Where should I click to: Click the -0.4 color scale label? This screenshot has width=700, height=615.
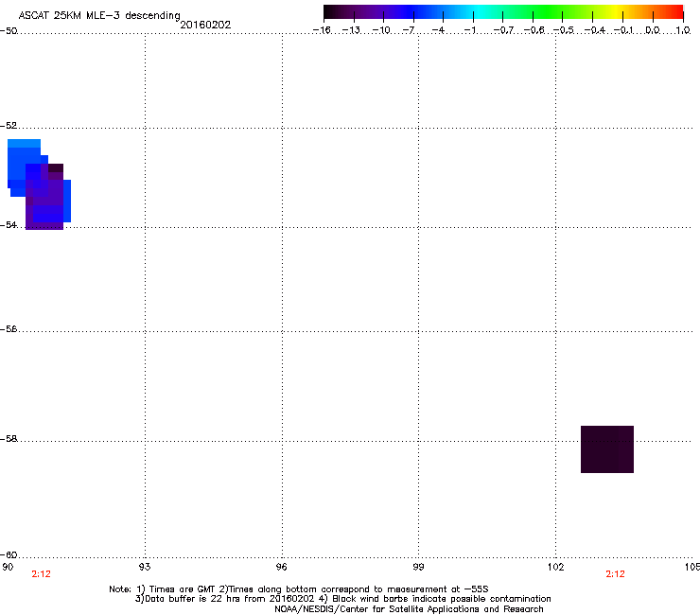click(595, 30)
